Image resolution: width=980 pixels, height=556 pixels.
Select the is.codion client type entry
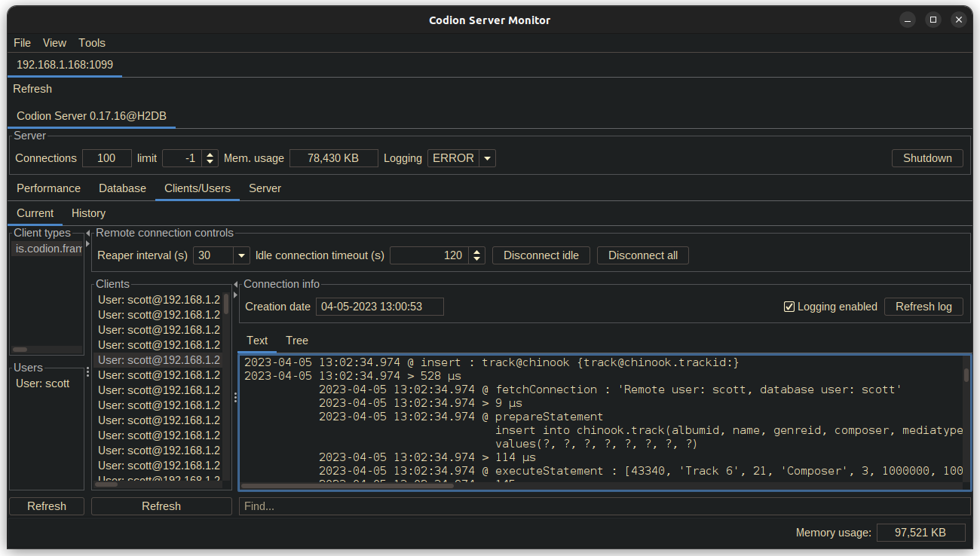pos(47,248)
